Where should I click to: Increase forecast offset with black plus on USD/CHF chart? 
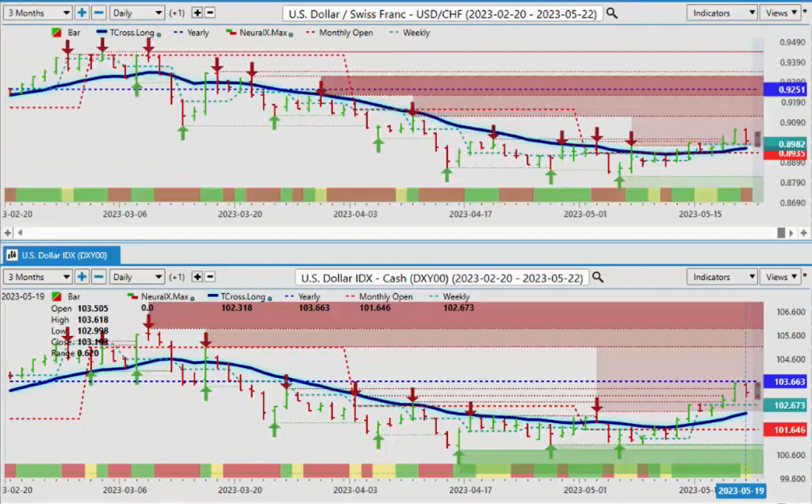click(x=197, y=13)
